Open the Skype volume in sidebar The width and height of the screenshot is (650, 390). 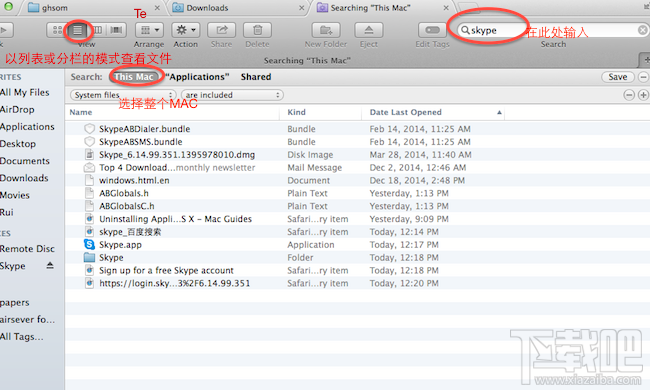click(13, 266)
